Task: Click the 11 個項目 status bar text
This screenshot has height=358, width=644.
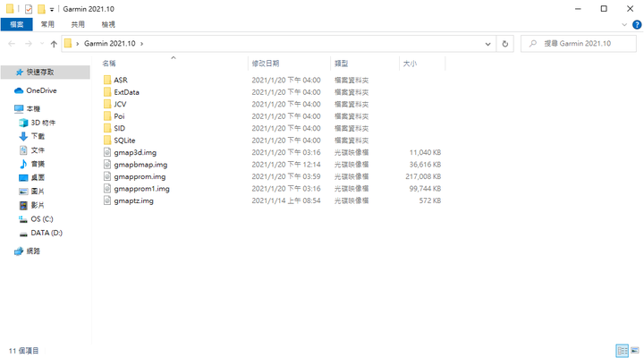Action: (x=24, y=351)
